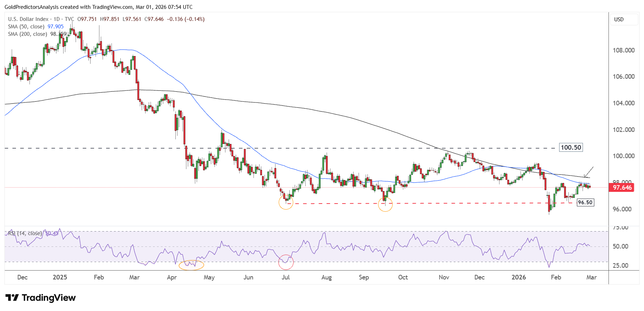Click the Jul time axis label

286,277
